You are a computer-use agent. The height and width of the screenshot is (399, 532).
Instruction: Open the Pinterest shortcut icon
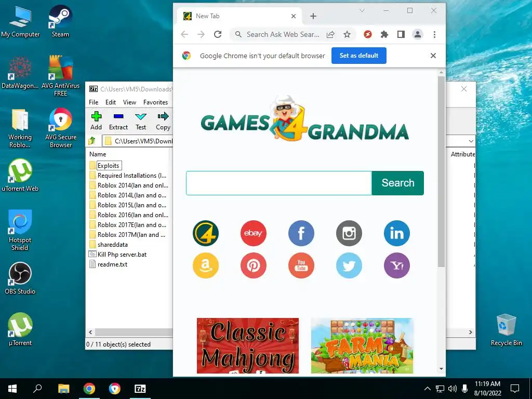pos(254,265)
